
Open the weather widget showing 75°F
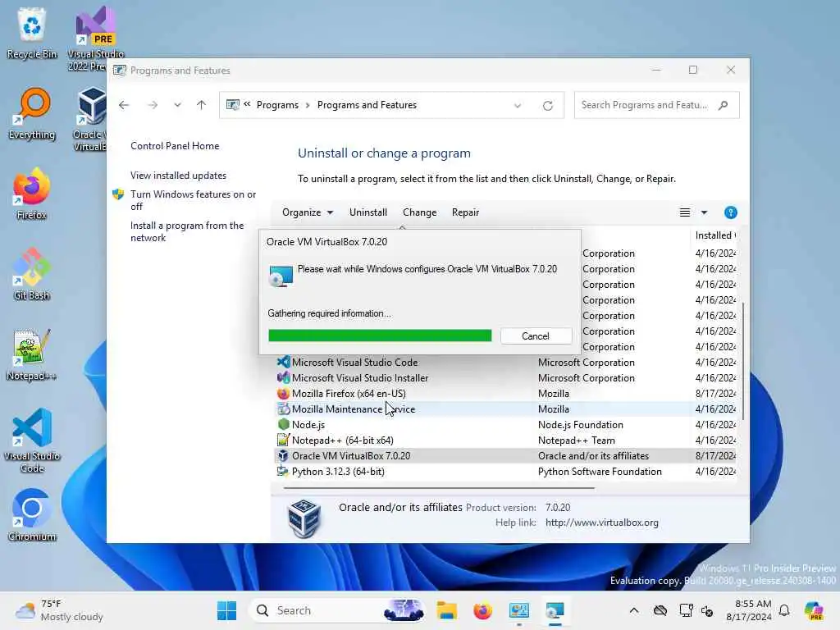click(59, 610)
